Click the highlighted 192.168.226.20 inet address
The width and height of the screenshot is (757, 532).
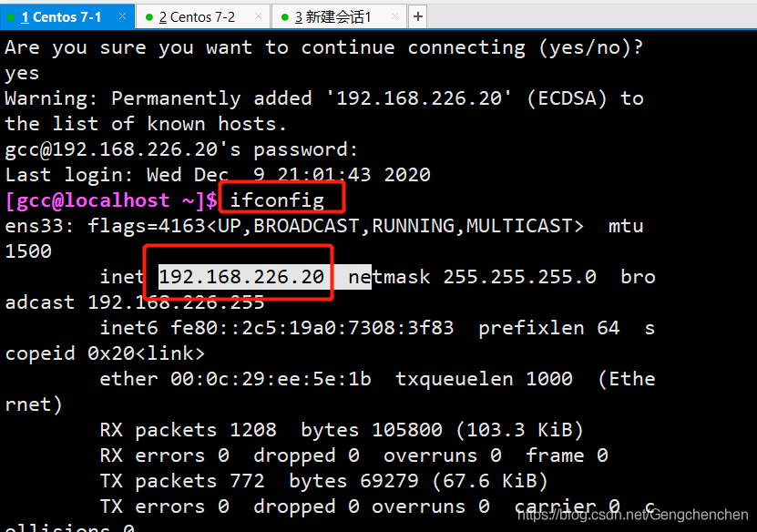(x=241, y=277)
